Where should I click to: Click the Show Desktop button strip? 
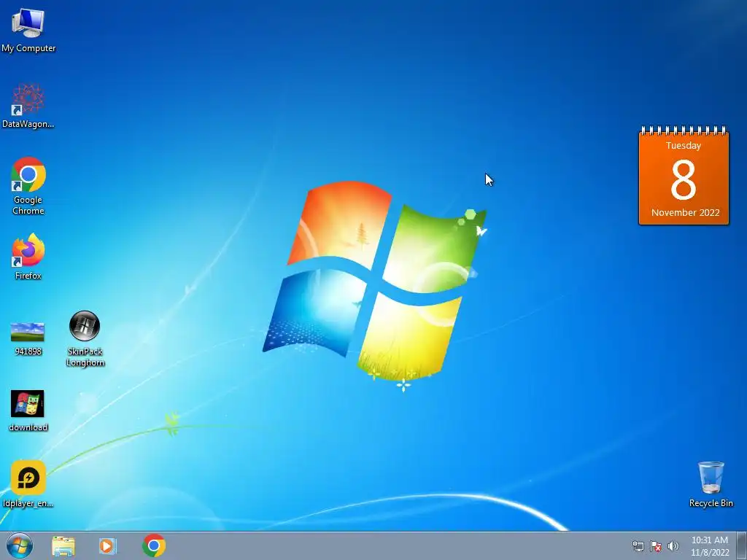(742, 546)
